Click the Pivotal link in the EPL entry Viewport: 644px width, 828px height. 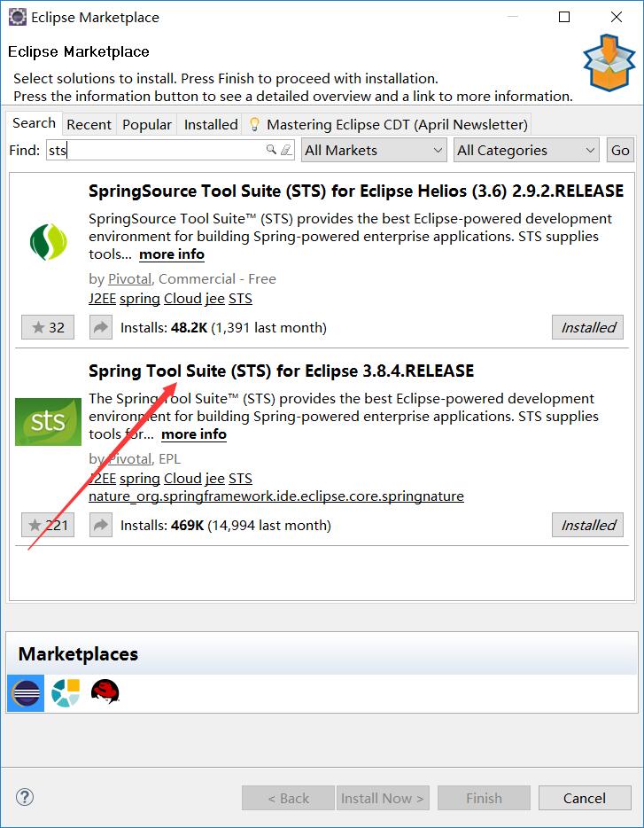(x=130, y=459)
